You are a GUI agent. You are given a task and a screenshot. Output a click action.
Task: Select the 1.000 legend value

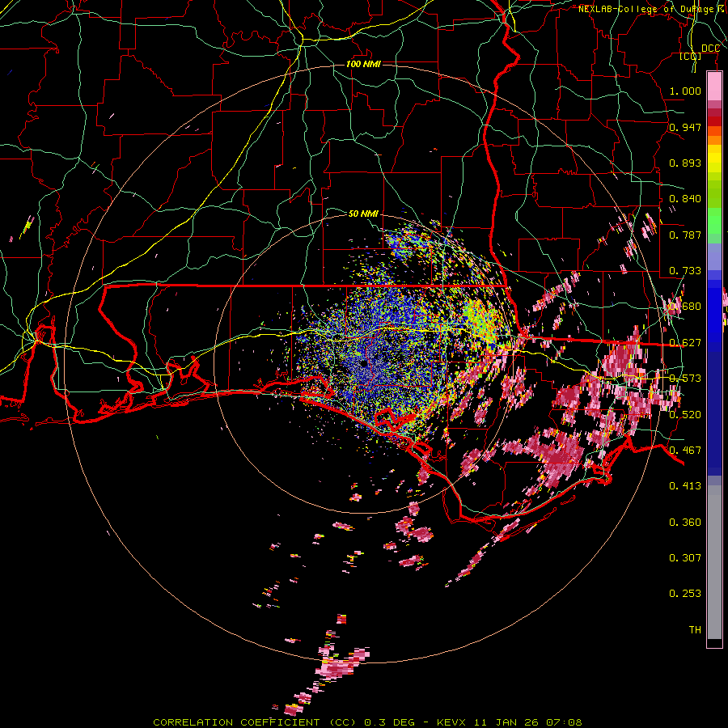point(685,91)
